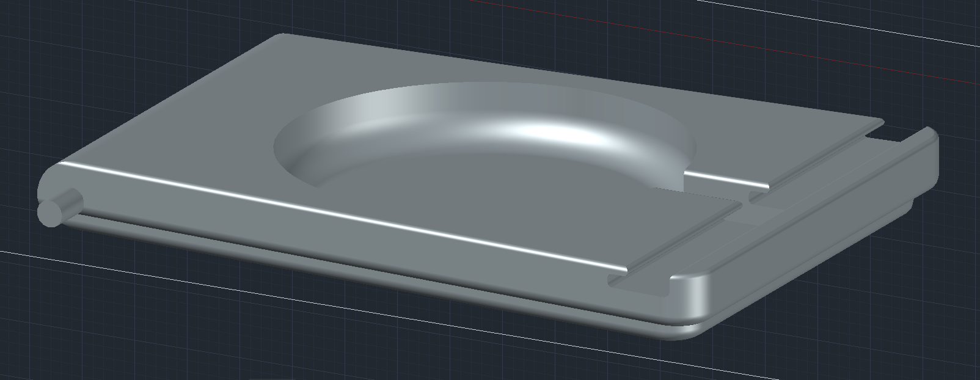Select the rounded front-right corner of the plate
Image resolution: width=980 pixels, height=380 pixels.
coord(693,299)
